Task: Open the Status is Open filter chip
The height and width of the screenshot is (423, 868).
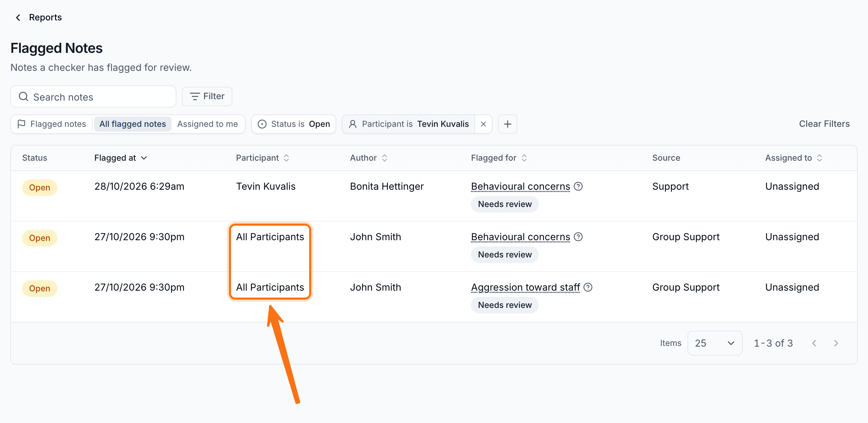Action: pyautogui.click(x=294, y=124)
